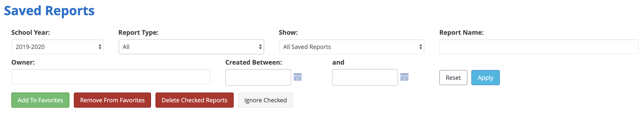The height and width of the screenshot is (116, 644).
Task: Click into the Owner text field
Action: [x=111, y=77]
